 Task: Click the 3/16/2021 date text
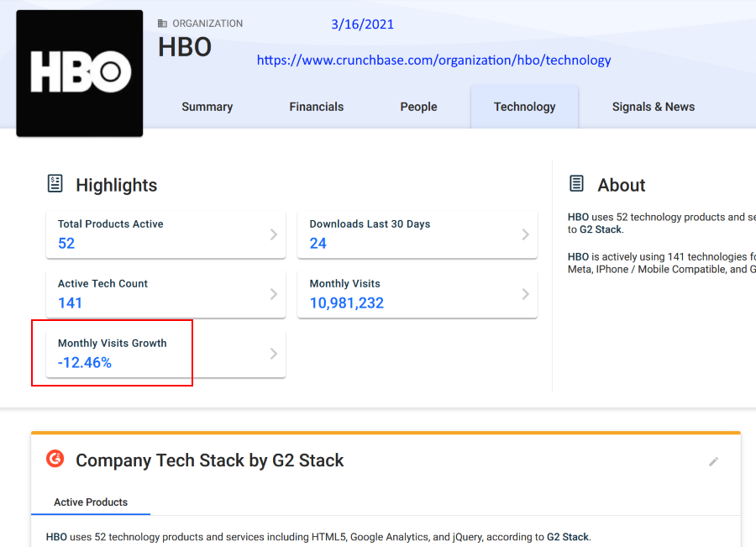[x=362, y=24]
